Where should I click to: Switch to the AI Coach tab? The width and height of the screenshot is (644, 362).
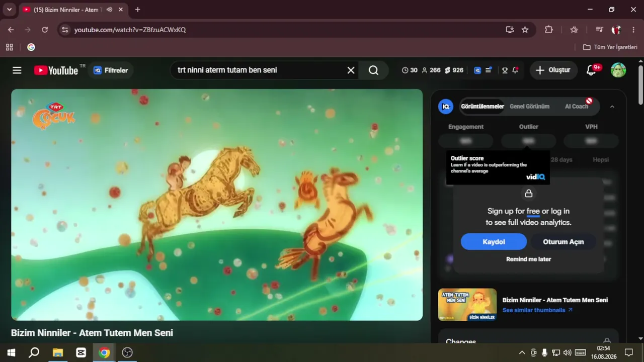tap(577, 107)
